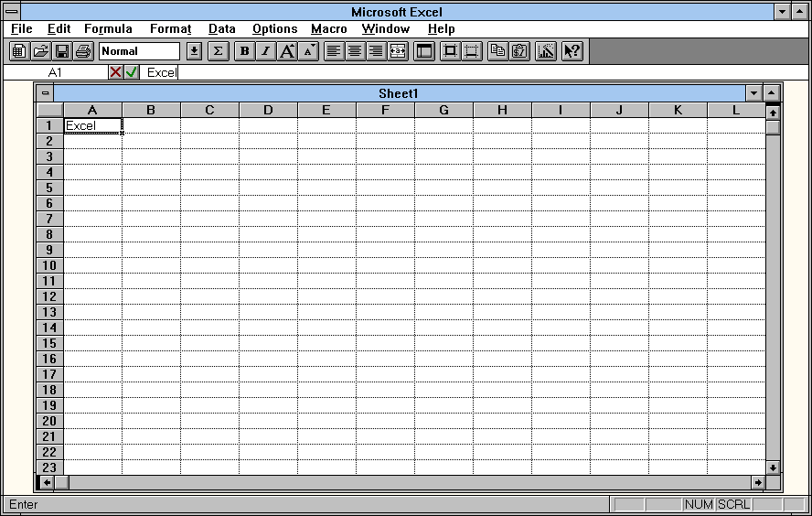Open the Edit menu

(59, 29)
